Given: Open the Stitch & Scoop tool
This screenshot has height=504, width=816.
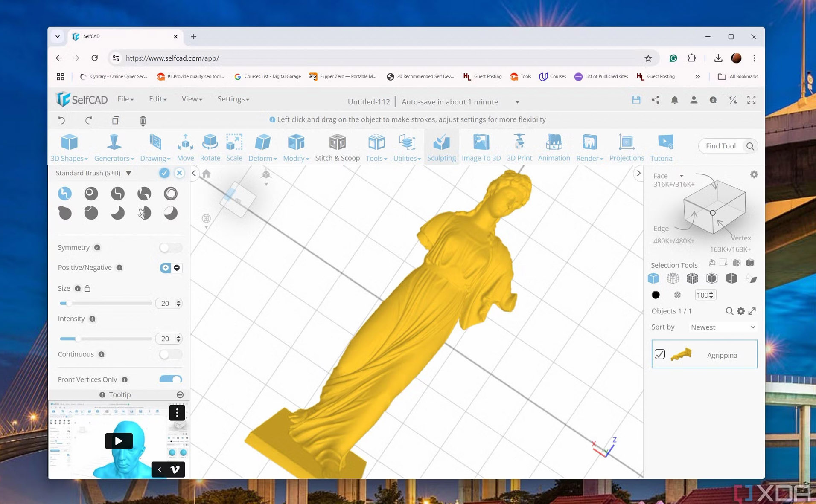Looking at the screenshot, I should tap(337, 148).
